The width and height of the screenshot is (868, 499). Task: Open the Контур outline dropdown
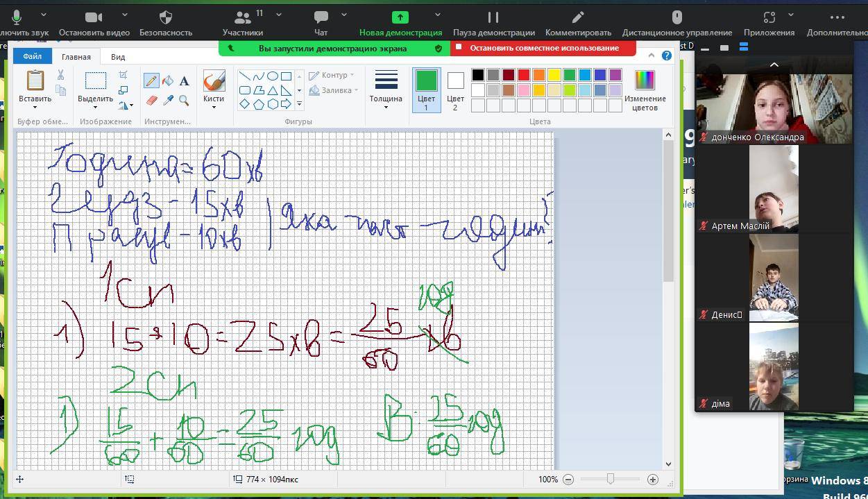coord(332,75)
